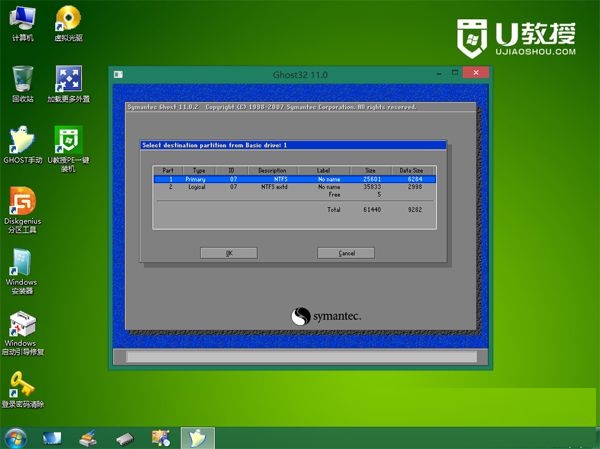Open the 虚拟光驱 virtual drive icon

[x=68, y=23]
